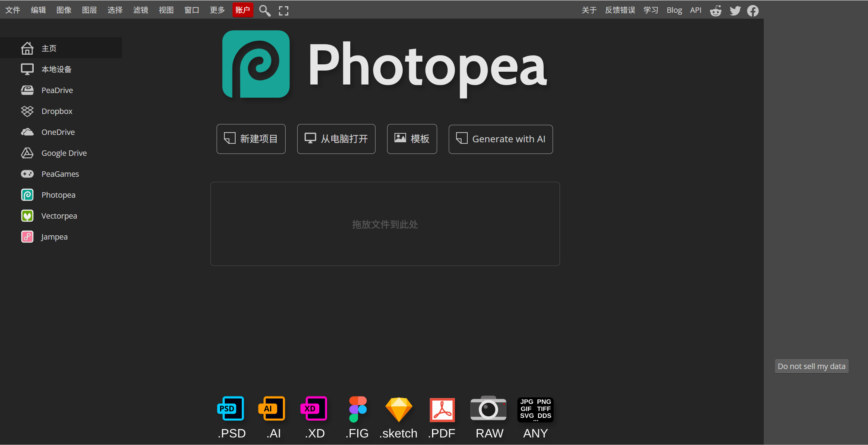Image resolution: width=868 pixels, height=445 pixels.
Task: Open the 滤镜 menu
Action: click(x=141, y=10)
